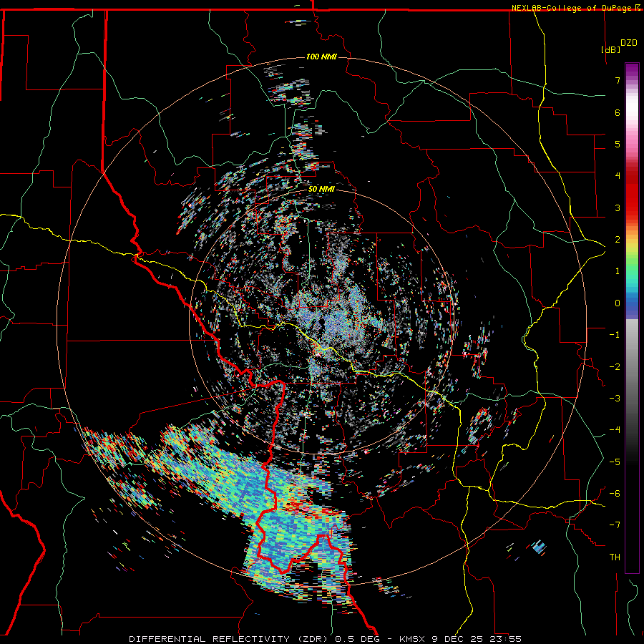Screen dimensions: 644x644
Task: Click the -2 value on the color scale
Action: click(x=615, y=367)
